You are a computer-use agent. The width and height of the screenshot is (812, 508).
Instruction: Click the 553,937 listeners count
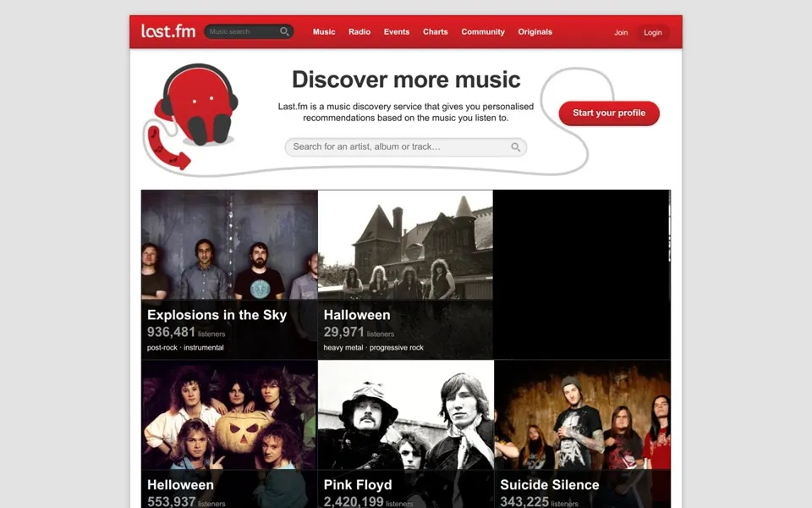click(x=186, y=502)
